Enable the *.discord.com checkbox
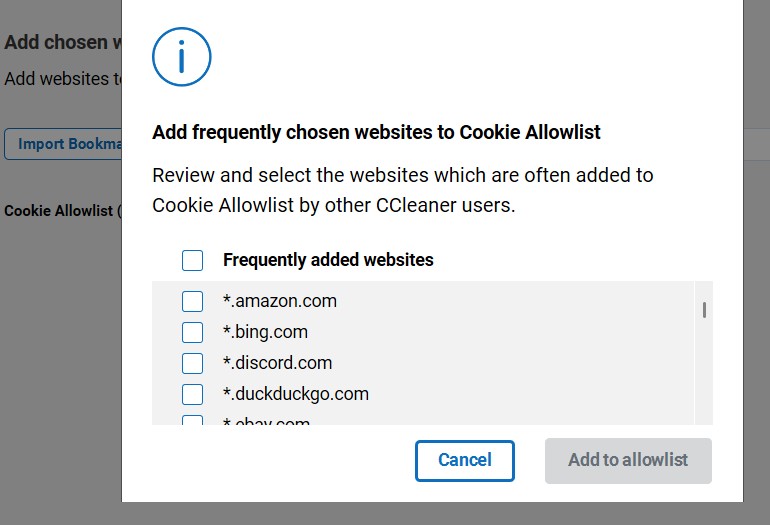This screenshot has width=770, height=525. (192, 363)
